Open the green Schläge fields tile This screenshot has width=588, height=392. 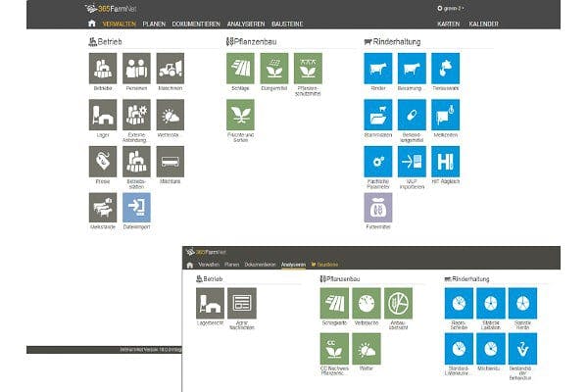pyautogui.click(x=240, y=69)
